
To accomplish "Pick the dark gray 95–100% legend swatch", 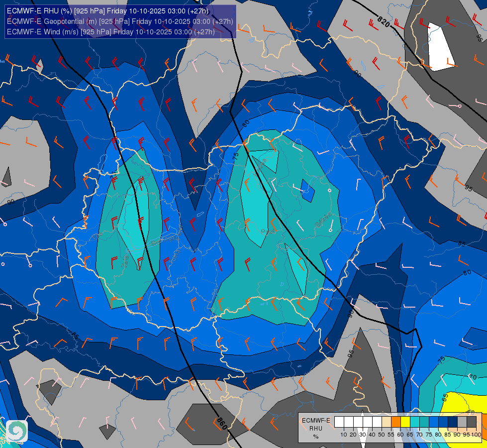I will pos(472,422).
